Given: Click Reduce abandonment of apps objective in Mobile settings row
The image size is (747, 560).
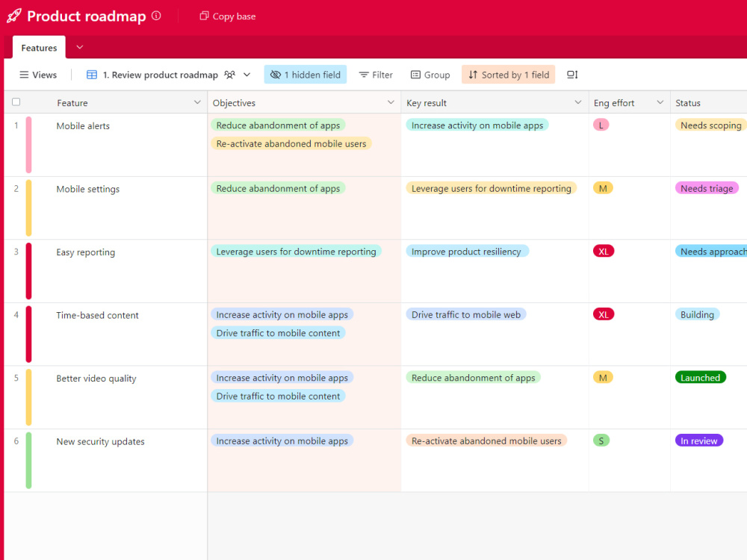Looking at the screenshot, I should [x=278, y=188].
